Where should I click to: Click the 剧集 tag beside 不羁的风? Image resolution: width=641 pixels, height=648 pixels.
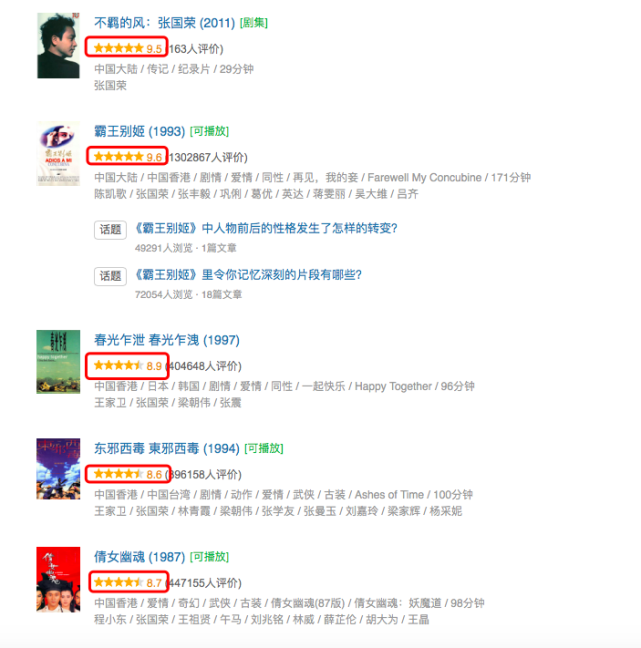(254, 23)
